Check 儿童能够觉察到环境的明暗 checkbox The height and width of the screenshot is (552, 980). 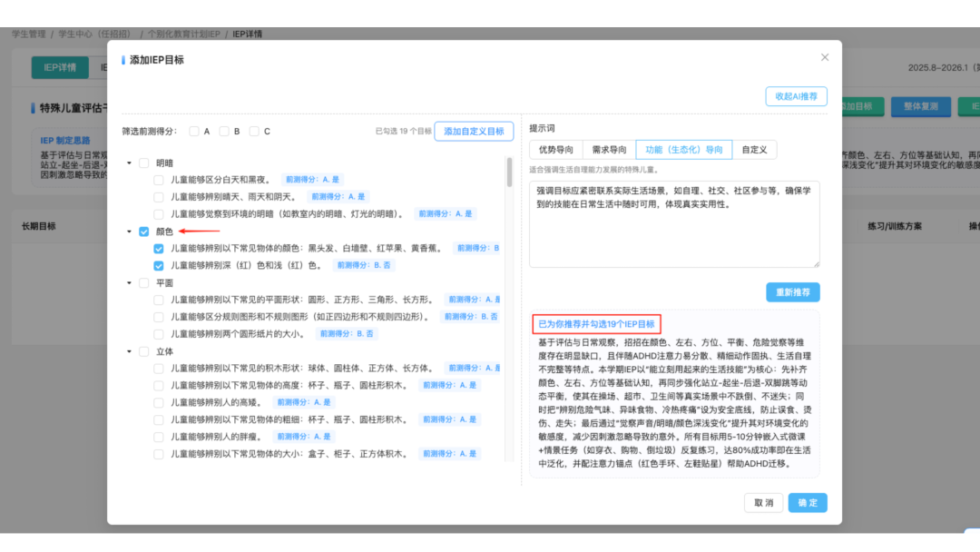[159, 214]
